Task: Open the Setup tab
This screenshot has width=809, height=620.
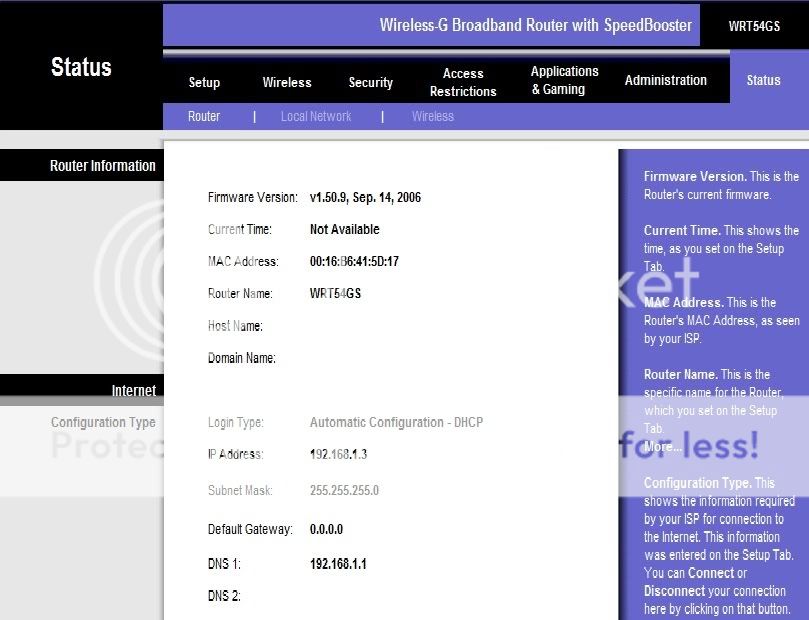Action: click(x=204, y=82)
